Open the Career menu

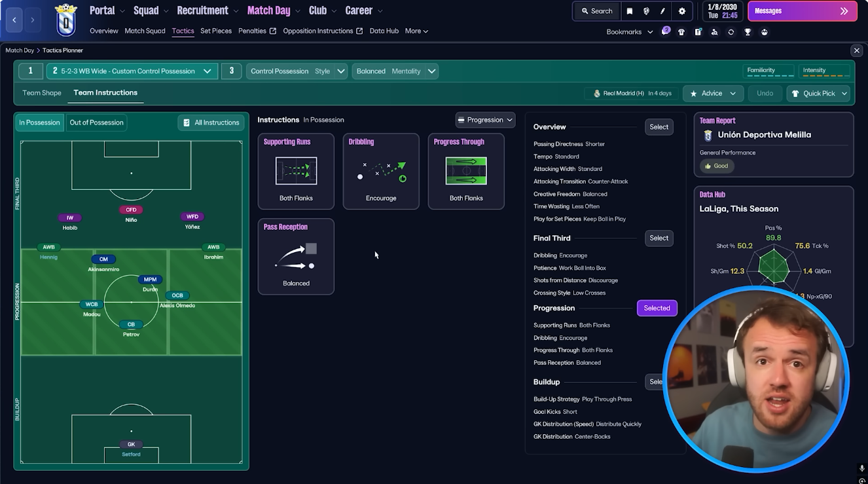(x=363, y=10)
